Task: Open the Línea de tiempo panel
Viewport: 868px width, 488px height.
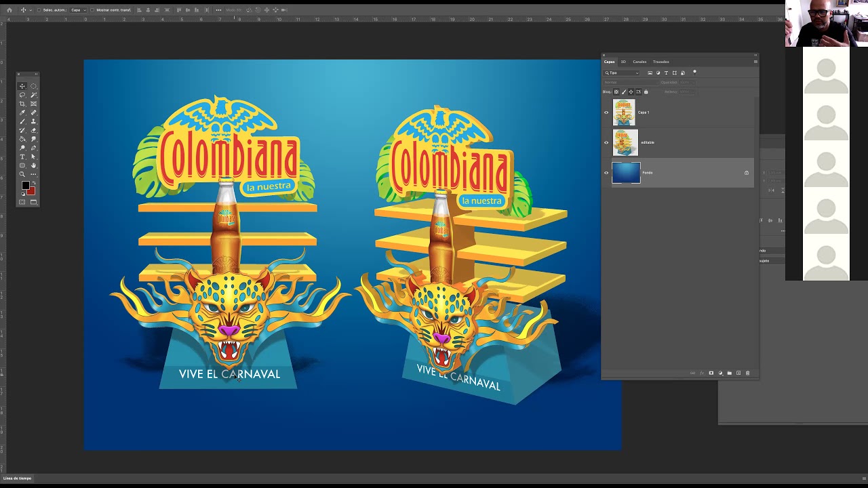Action: point(17,479)
